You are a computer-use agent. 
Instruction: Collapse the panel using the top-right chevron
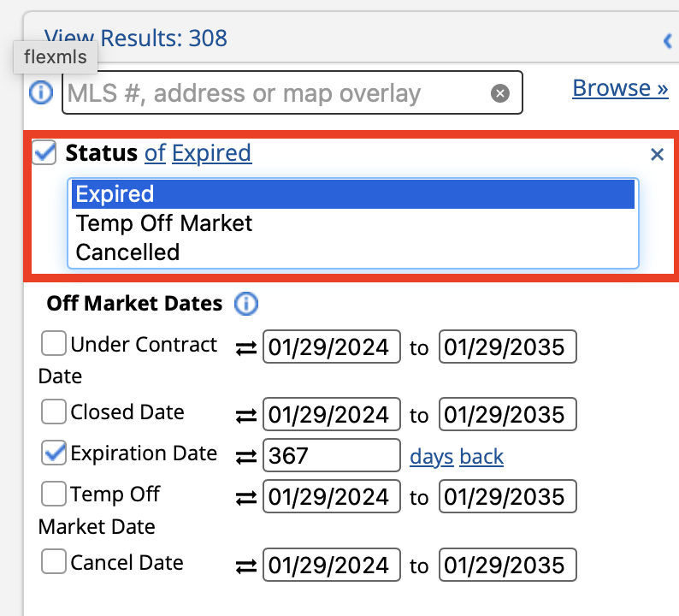pyautogui.click(x=668, y=41)
